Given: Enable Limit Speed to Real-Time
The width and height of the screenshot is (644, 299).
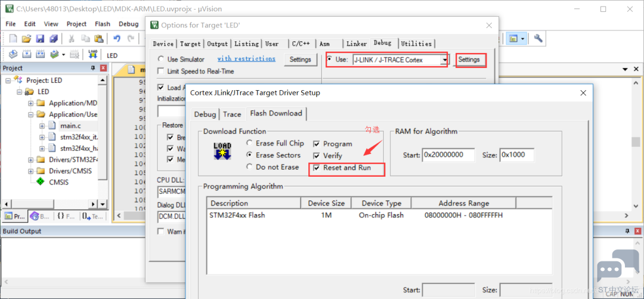Looking at the screenshot, I should tap(160, 71).
